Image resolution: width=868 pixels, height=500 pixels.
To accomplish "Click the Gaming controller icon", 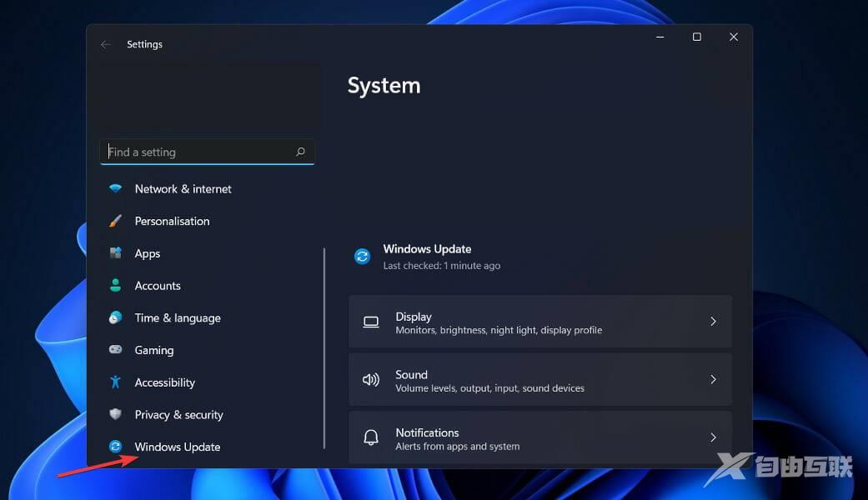I will 116,350.
